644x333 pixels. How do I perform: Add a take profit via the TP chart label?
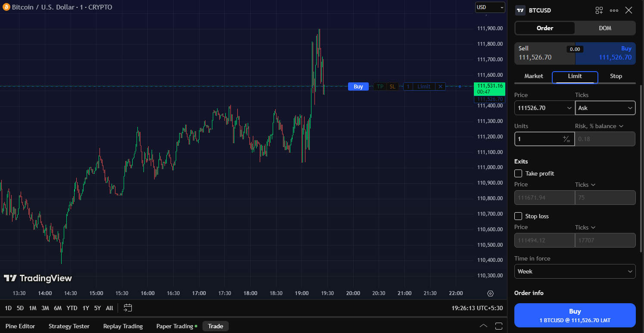click(x=380, y=86)
